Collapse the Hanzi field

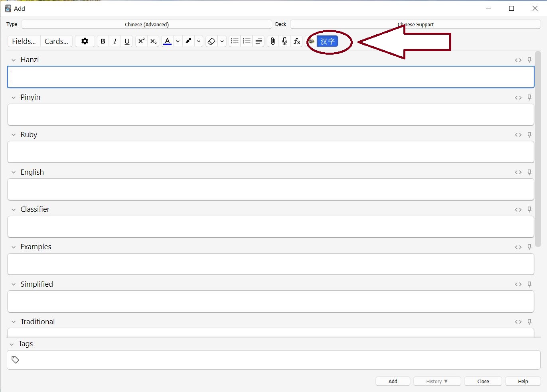pyautogui.click(x=14, y=60)
